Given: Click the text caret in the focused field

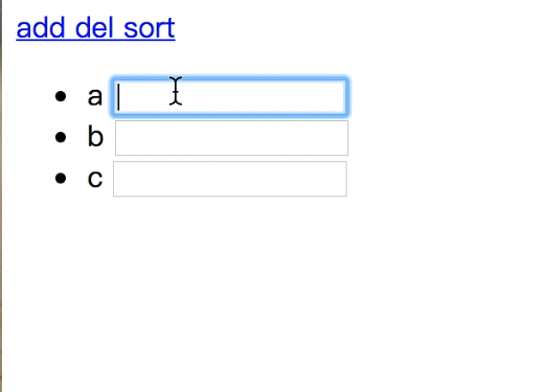Looking at the screenshot, I should [119, 97].
